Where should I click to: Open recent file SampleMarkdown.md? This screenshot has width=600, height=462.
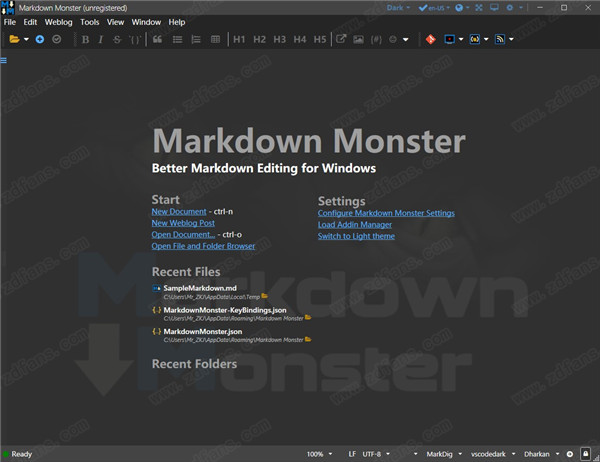pos(200,288)
